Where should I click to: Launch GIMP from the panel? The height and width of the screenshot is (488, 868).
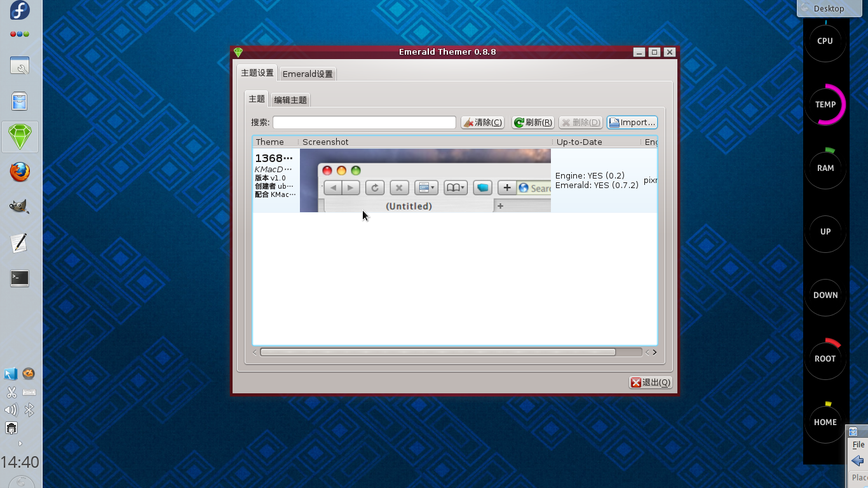coord(20,207)
